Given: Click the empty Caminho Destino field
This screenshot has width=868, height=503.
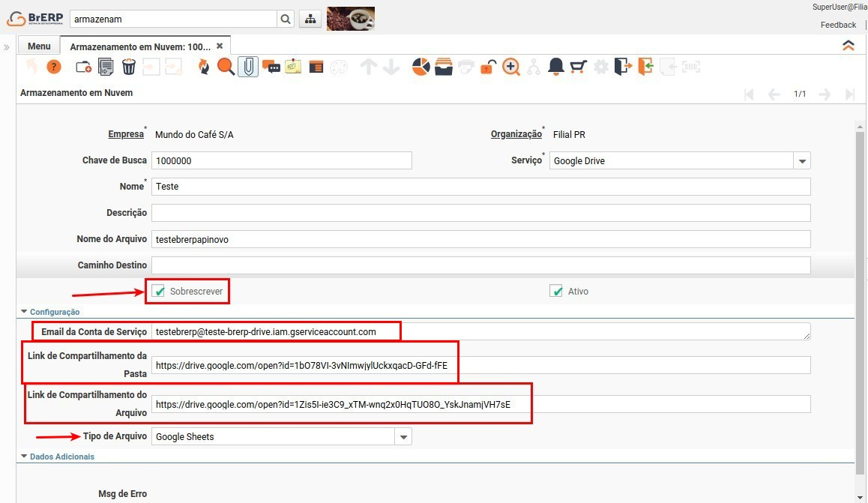Looking at the screenshot, I should pos(480,265).
